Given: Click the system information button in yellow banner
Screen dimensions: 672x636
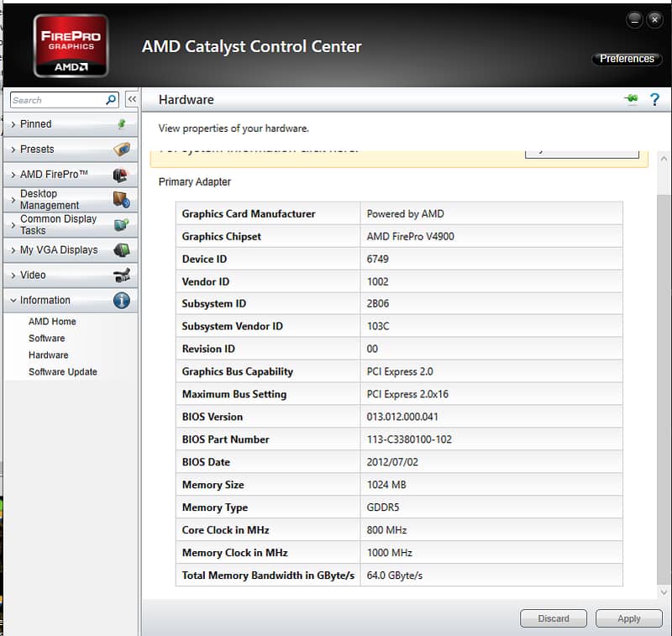Looking at the screenshot, I should tap(582, 154).
